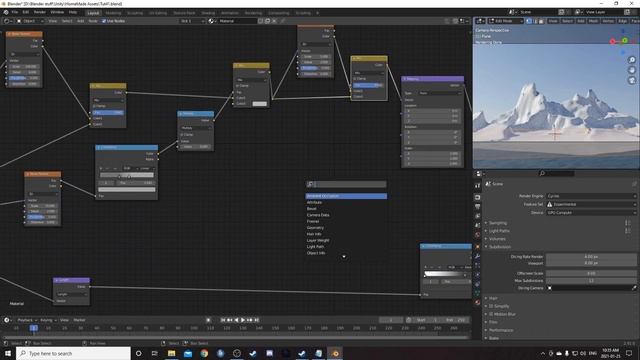
Task: Click the green Y axis gizmo ball
Action: coord(624,40)
